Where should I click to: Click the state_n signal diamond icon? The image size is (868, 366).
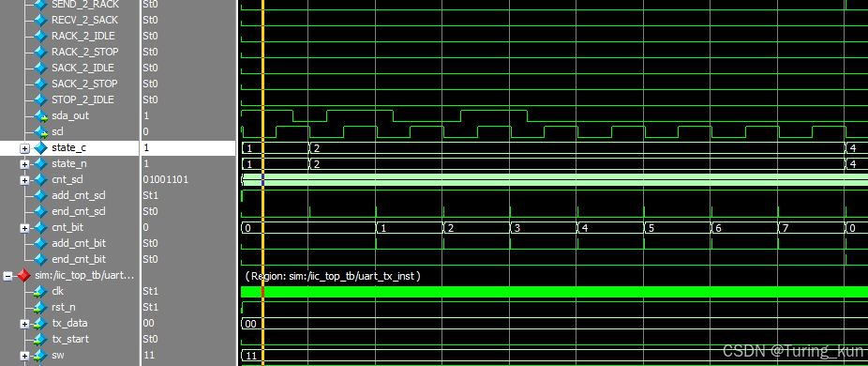click(40, 164)
